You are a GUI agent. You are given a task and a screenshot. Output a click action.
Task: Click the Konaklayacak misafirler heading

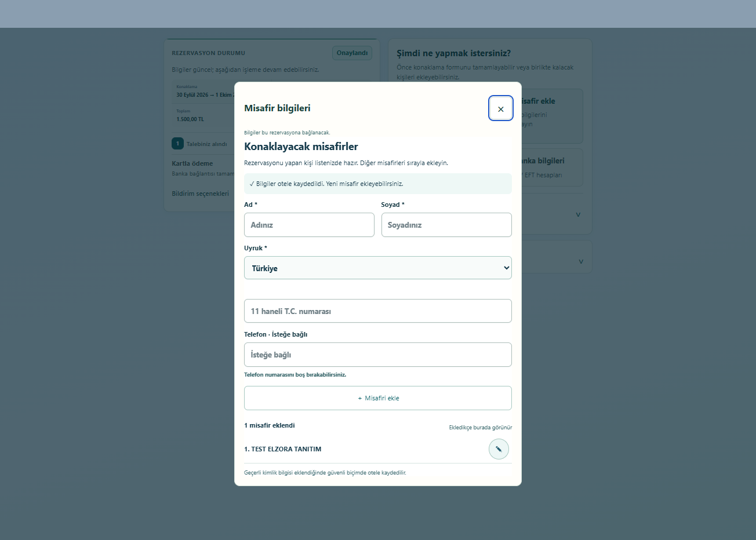301,147
